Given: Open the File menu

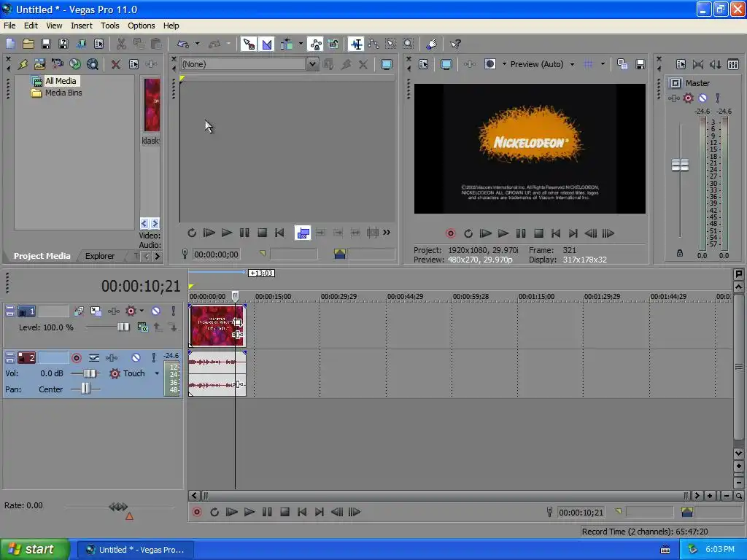Looking at the screenshot, I should pos(9,26).
